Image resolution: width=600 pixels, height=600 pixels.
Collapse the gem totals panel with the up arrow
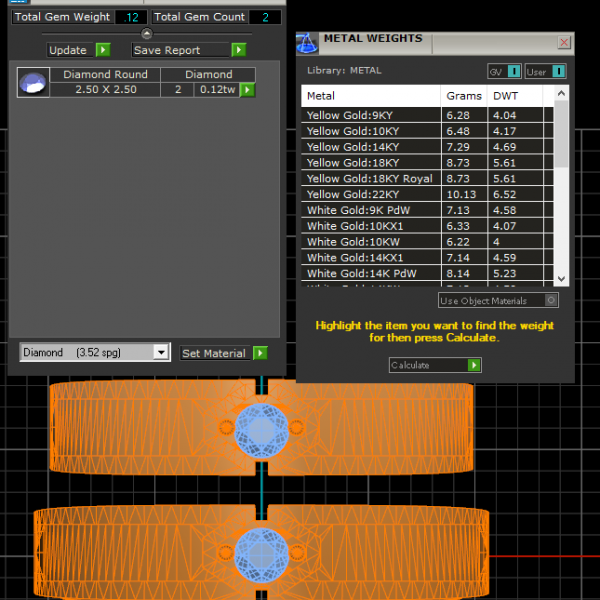coord(147,34)
